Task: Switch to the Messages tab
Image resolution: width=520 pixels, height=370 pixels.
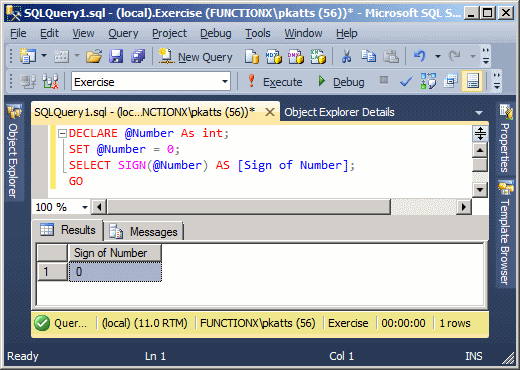Action: click(x=144, y=231)
